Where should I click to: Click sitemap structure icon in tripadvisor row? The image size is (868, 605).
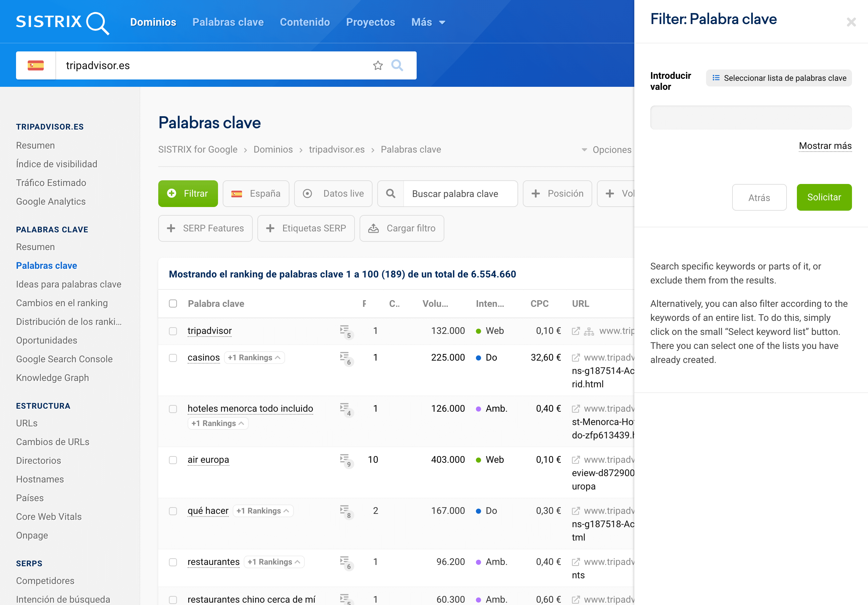[x=589, y=331]
